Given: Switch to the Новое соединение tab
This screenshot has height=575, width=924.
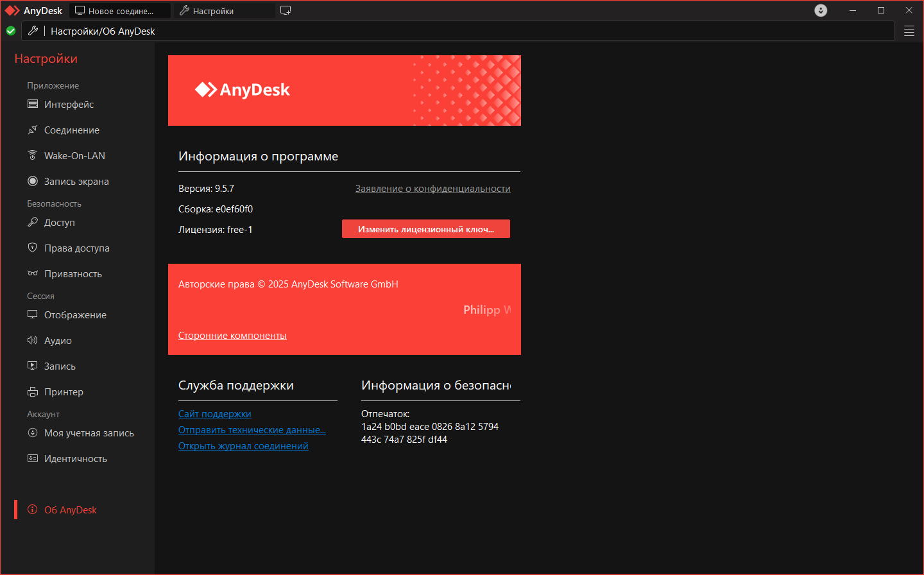Looking at the screenshot, I should [x=121, y=10].
